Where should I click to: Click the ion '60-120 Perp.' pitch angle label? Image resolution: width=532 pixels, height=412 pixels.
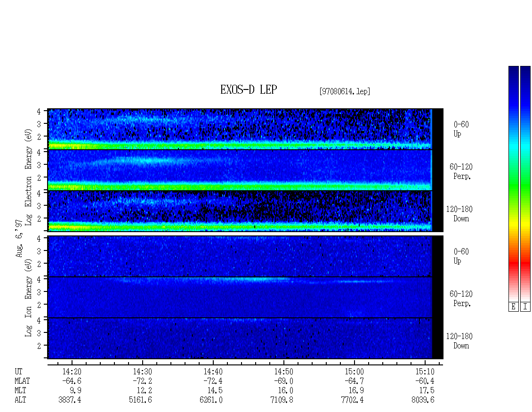461,299
